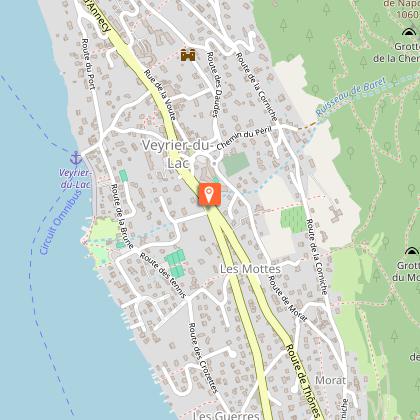Click the brown castle icon
Viewport: 420px width, 420px height.
click(188, 55)
